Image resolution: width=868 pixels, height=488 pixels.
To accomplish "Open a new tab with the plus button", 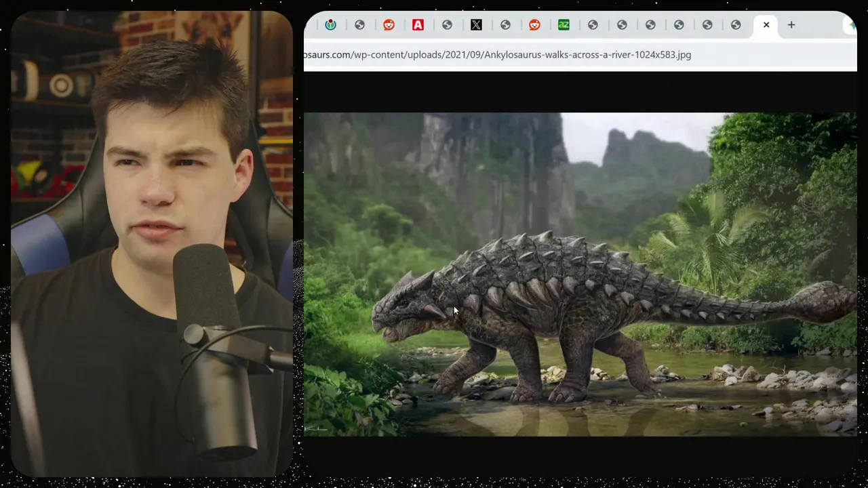I will (x=791, y=25).
